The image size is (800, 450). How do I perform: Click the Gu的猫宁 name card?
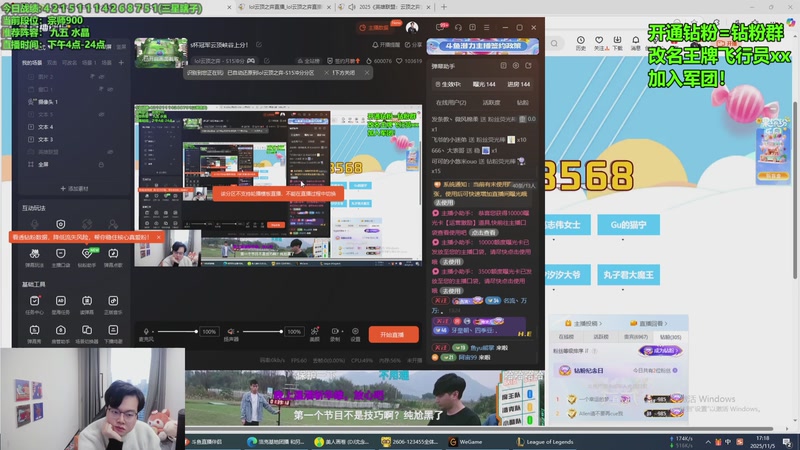(x=629, y=225)
